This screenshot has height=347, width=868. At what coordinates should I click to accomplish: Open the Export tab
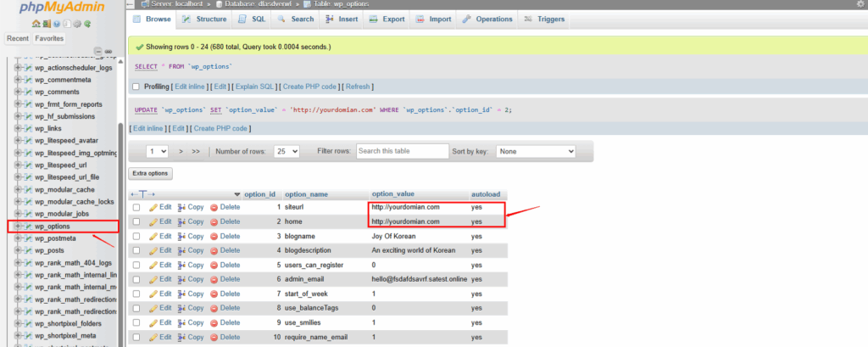[x=387, y=19]
